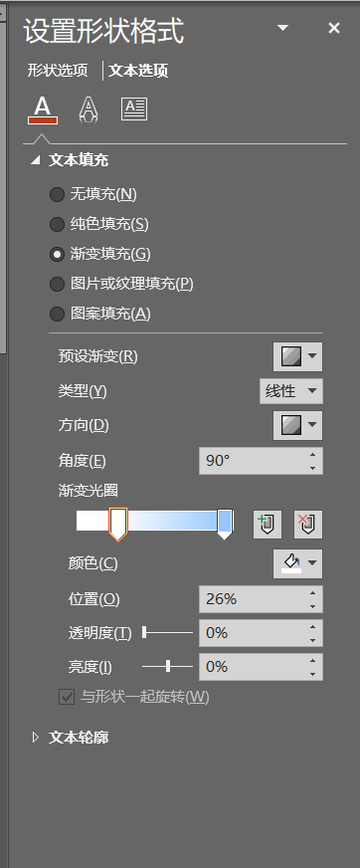Viewport: 360px width, 868px height.
Task: Switch to the 形状选项 tab
Action: (x=58, y=71)
